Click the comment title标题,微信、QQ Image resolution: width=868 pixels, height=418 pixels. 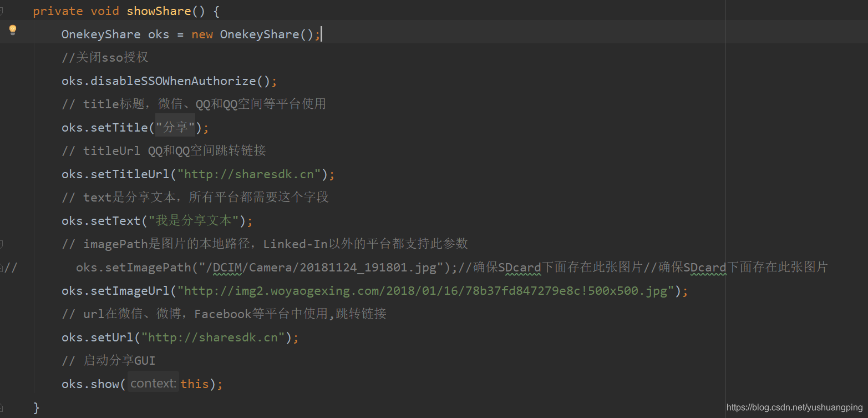(194, 104)
